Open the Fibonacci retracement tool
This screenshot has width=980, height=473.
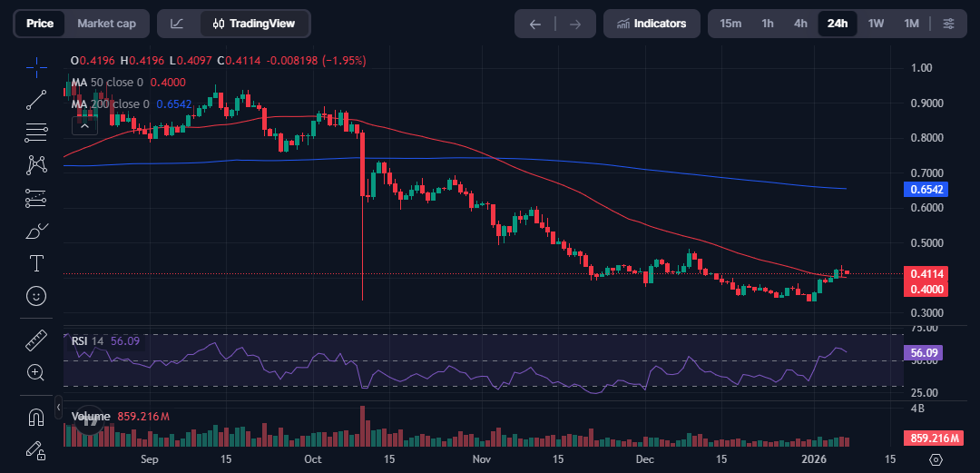coord(36,133)
